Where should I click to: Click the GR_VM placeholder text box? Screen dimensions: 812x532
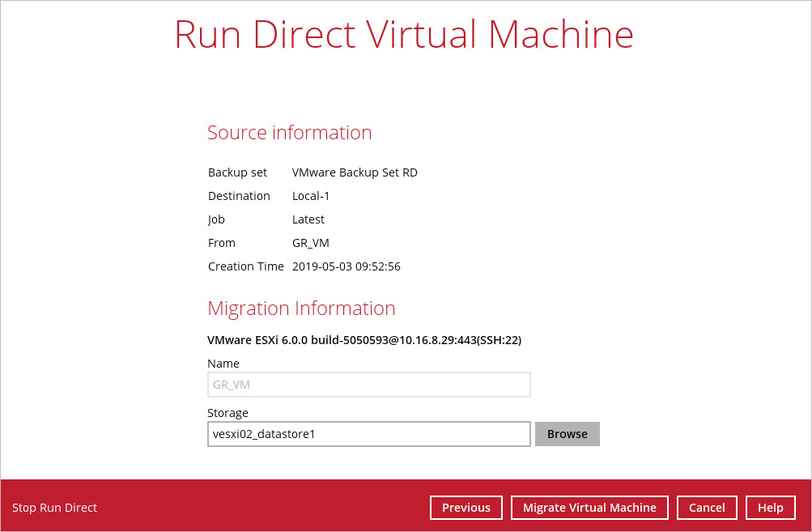(x=368, y=385)
